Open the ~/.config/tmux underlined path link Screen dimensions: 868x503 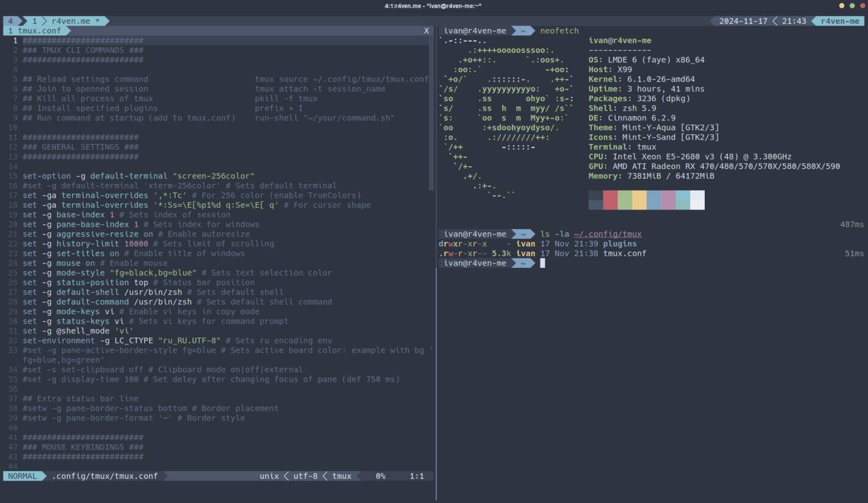tap(608, 234)
